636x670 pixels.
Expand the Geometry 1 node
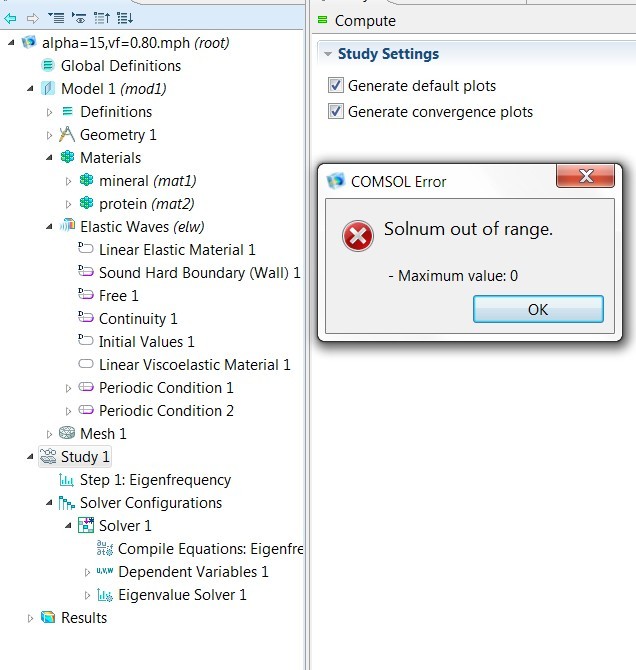[49, 135]
